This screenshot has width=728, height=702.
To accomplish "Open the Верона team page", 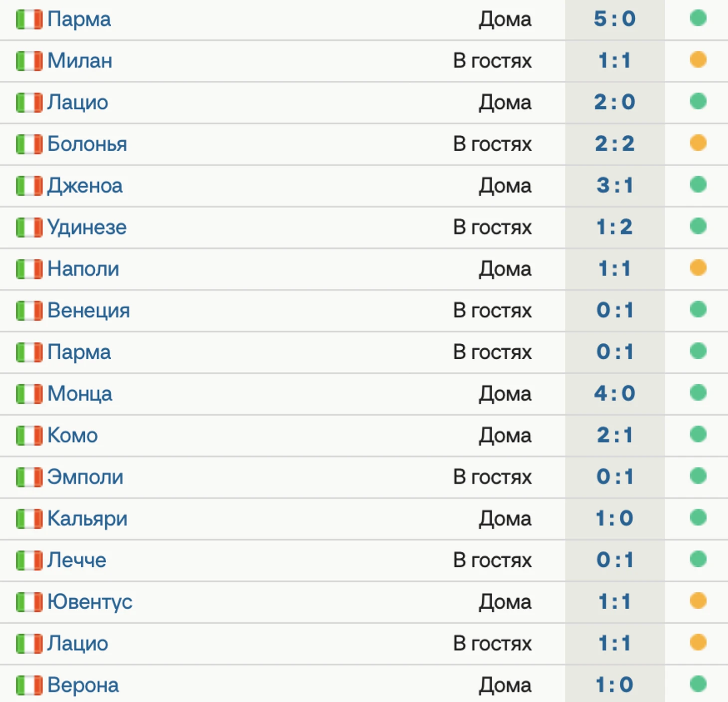I will 83,685.
